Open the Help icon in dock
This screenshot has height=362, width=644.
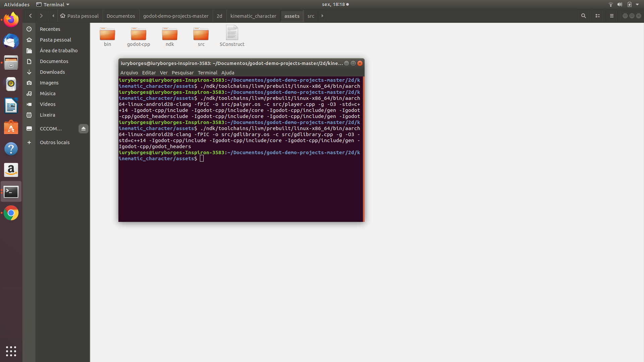tap(11, 149)
